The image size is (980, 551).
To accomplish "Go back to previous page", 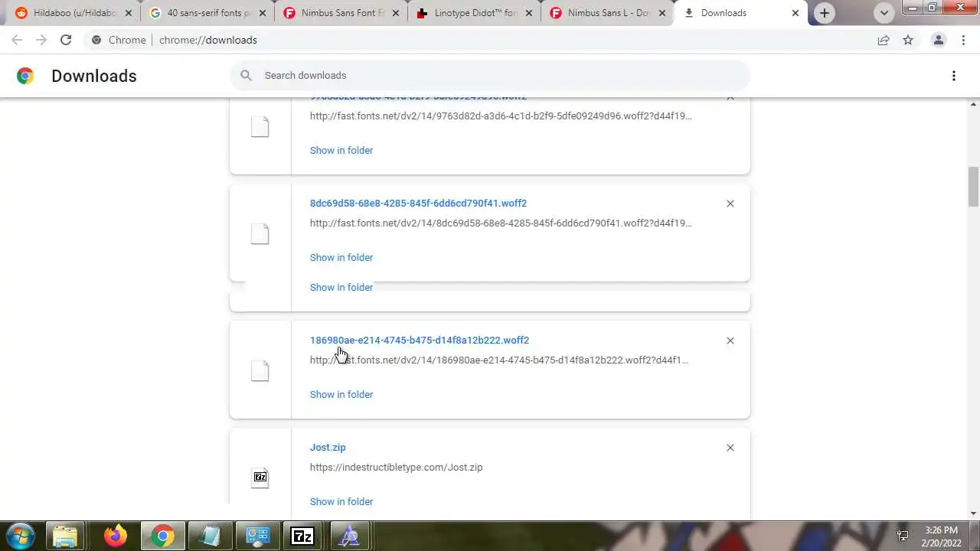I will point(17,40).
